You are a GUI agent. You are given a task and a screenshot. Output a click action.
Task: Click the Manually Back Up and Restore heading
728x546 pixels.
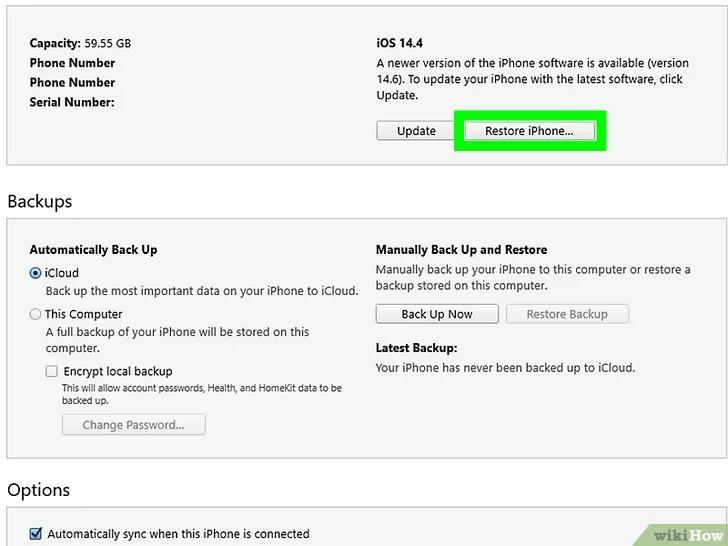click(x=462, y=250)
